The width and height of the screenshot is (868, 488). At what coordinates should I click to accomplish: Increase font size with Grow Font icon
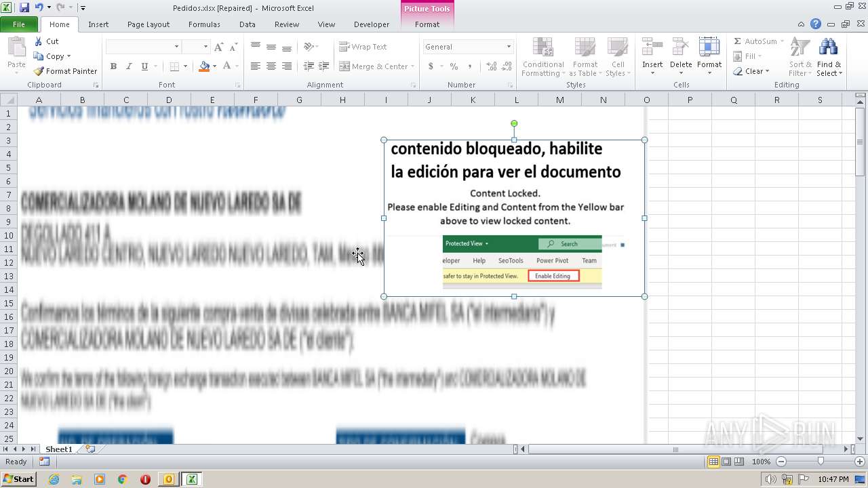click(218, 47)
